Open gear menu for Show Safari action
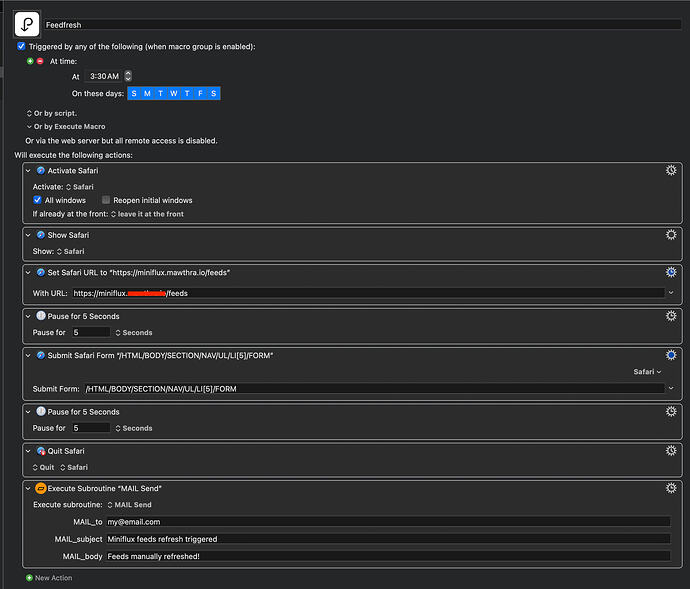Viewport: 690px width, 589px height. [x=671, y=235]
